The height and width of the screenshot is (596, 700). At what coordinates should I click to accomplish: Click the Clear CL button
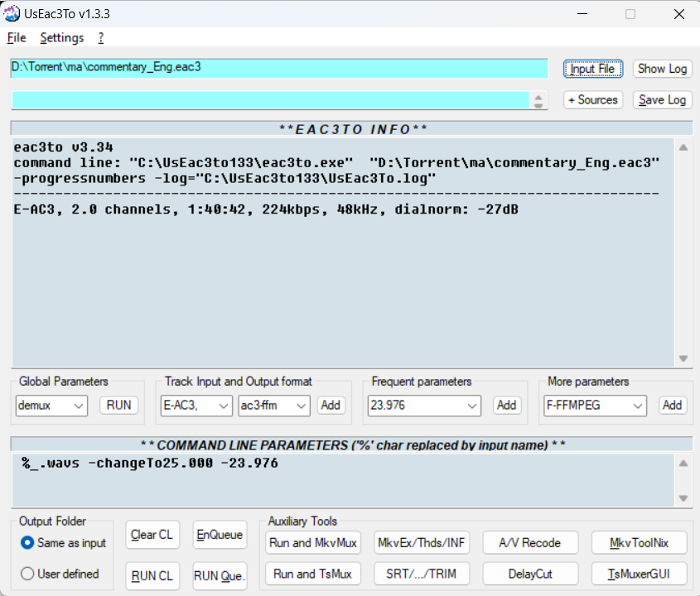(152, 535)
